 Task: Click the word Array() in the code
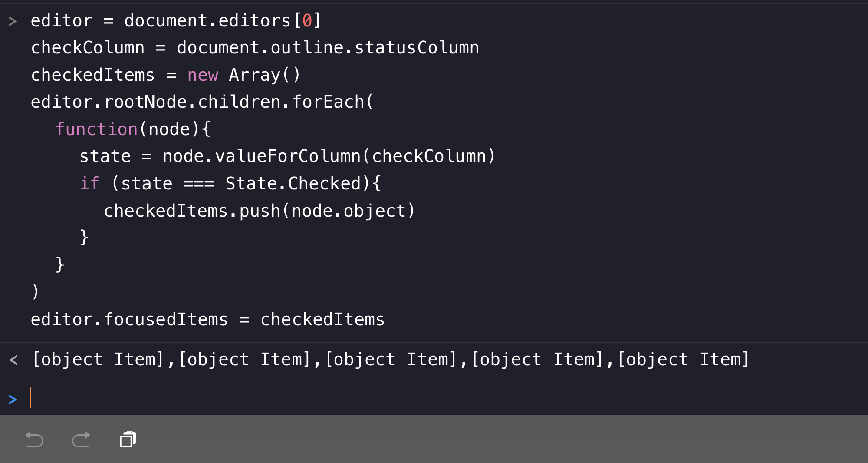point(264,75)
